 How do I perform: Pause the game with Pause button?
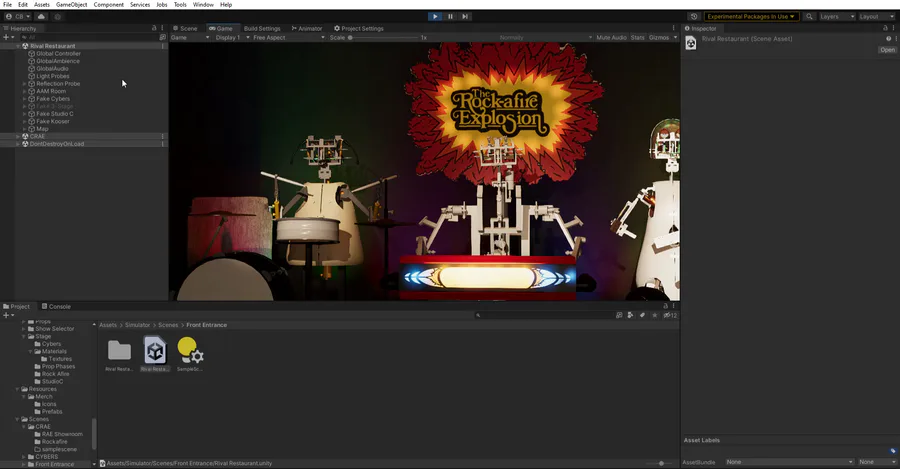click(451, 17)
